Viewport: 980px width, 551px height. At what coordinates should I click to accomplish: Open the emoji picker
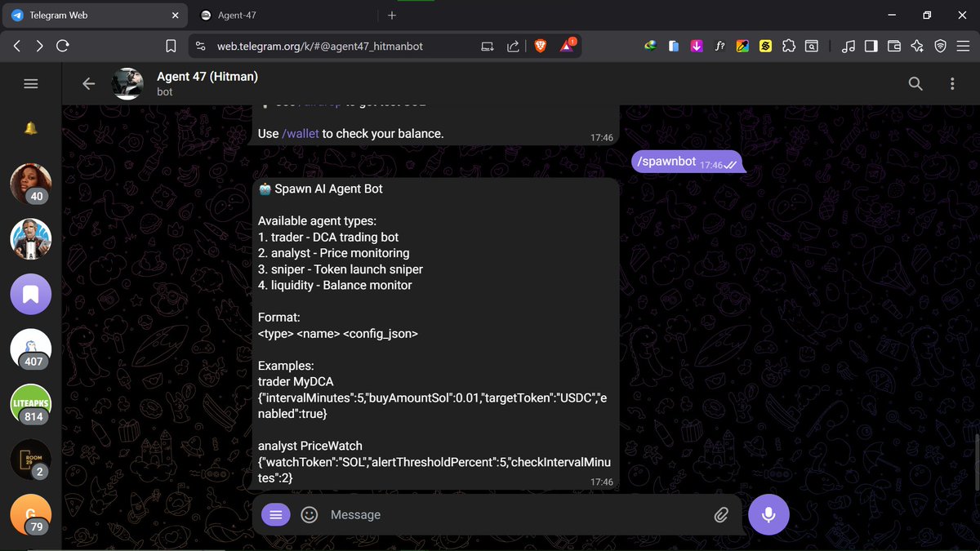pyautogui.click(x=310, y=514)
